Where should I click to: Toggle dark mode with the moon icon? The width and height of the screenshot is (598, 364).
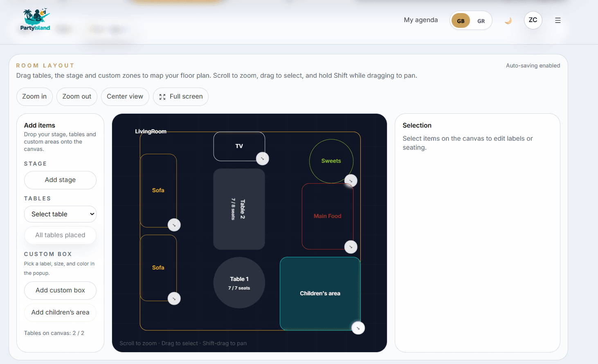point(508,20)
